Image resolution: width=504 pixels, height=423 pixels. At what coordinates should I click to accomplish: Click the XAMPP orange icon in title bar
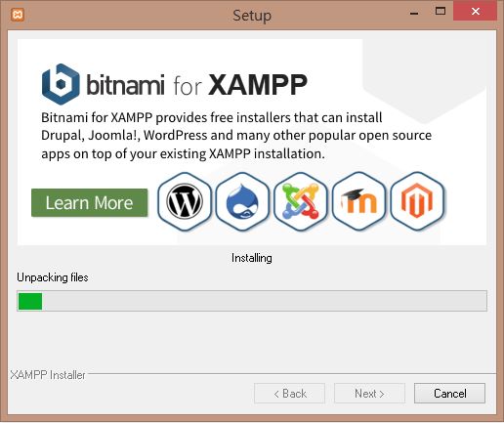point(18,15)
